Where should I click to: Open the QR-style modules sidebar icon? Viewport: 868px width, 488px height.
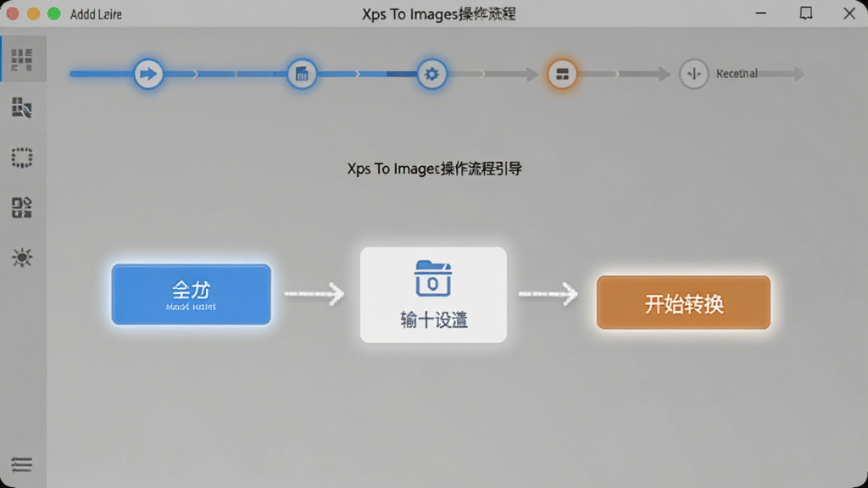22,208
